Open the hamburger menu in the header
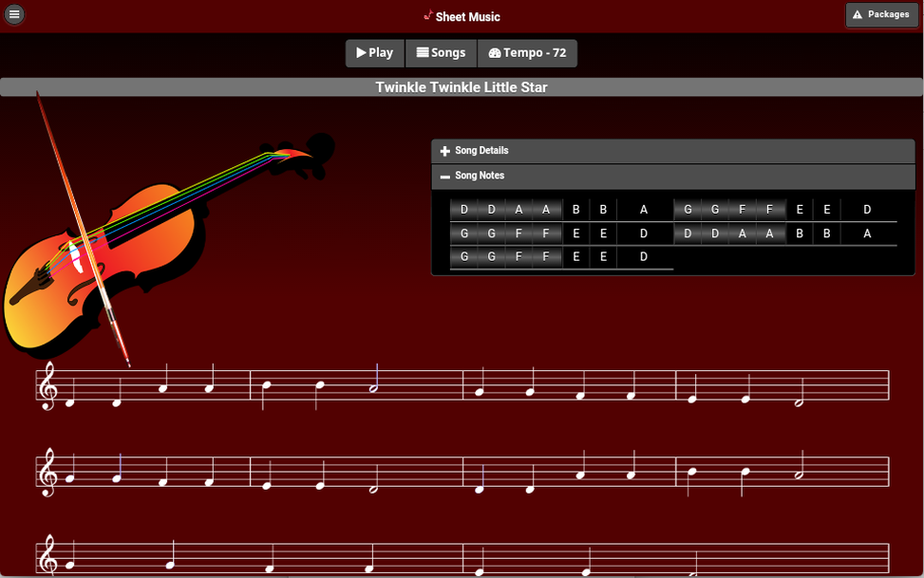Image resolution: width=924 pixels, height=578 pixels. (x=14, y=14)
